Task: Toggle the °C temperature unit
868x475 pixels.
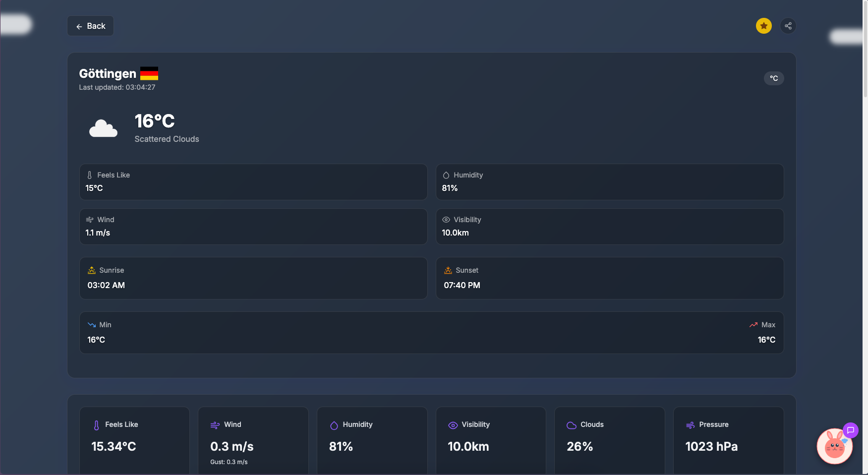Action: (773, 78)
